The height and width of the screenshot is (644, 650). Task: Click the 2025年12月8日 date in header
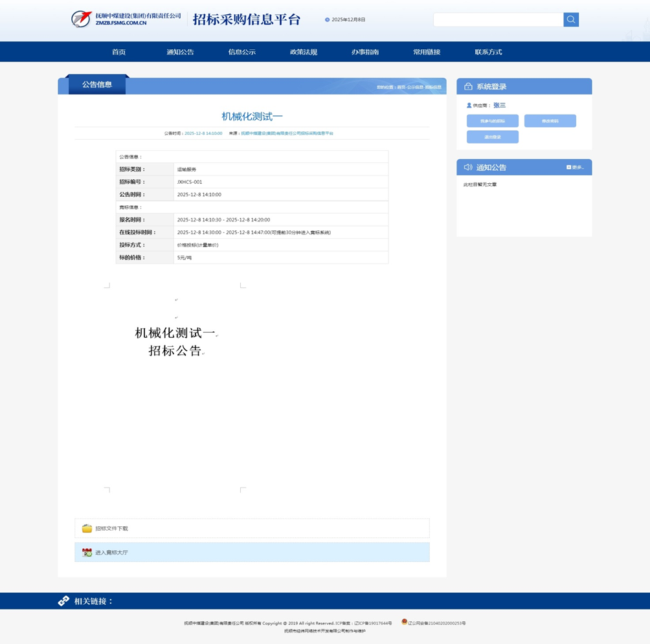(348, 19)
